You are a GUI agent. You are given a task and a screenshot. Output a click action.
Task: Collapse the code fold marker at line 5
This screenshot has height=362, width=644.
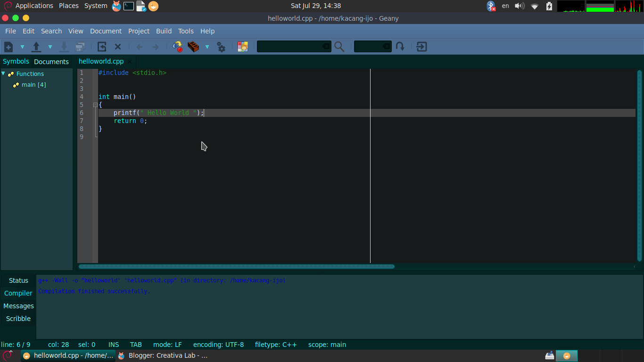coord(94,105)
